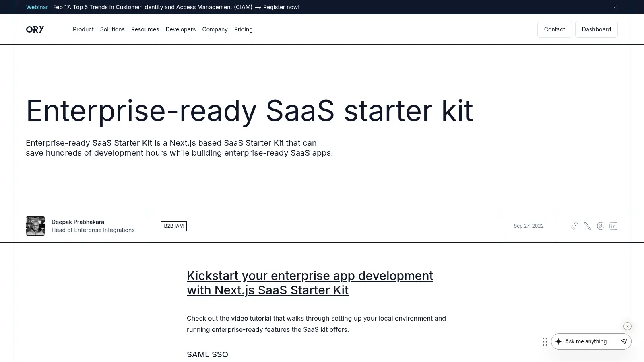Open the Dashboard button
The image size is (644, 362).
[597, 29]
